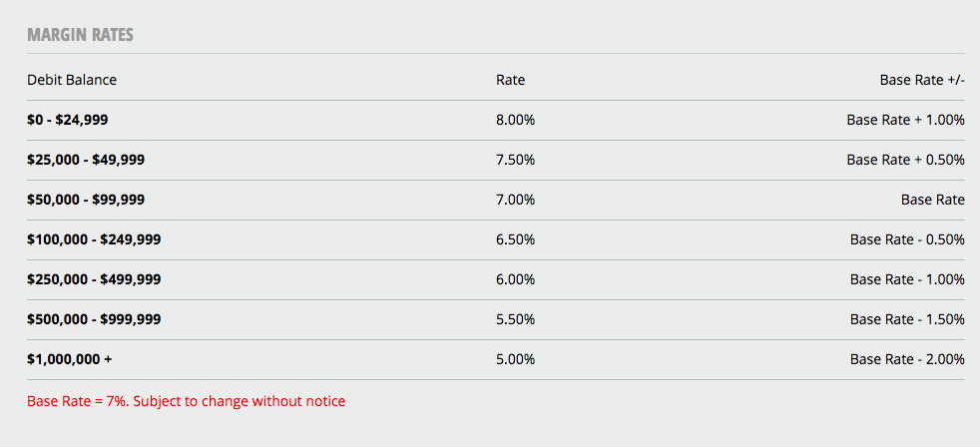980x447 pixels.
Task: Select the $50,000 - $99,999 balance tier
Action: (x=86, y=201)
